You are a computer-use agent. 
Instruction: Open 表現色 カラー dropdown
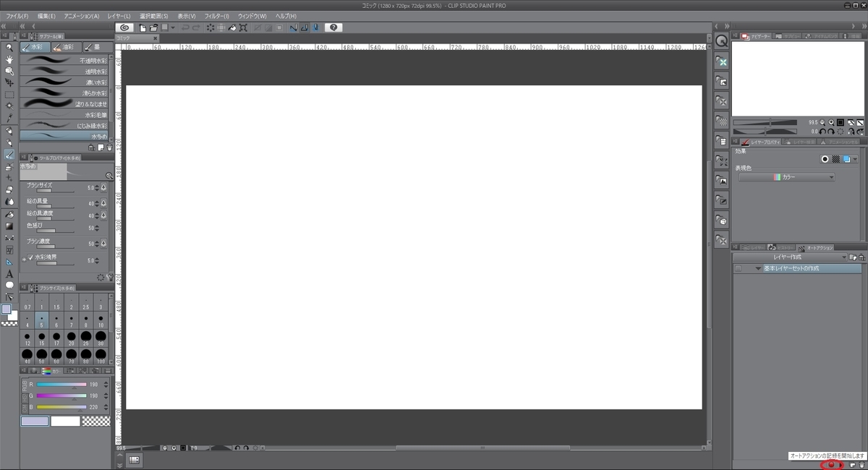786,177
